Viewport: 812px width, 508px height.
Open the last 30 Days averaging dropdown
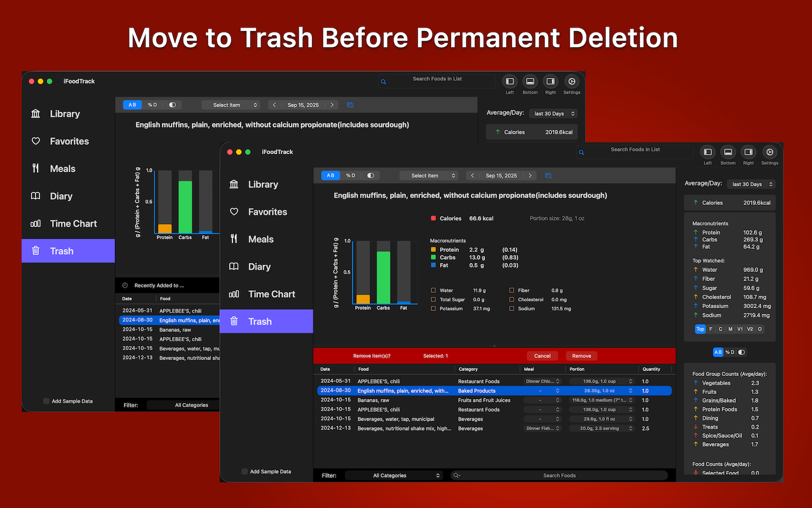(751, 184)
